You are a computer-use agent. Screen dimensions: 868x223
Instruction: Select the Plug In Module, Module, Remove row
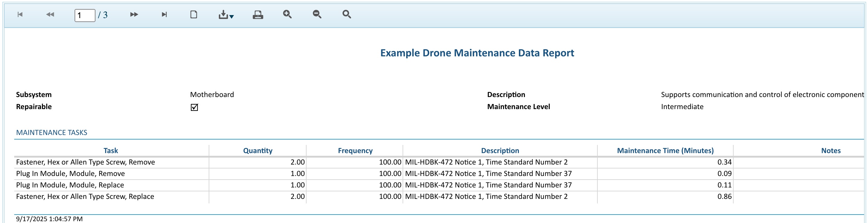[x=70, y=174]
